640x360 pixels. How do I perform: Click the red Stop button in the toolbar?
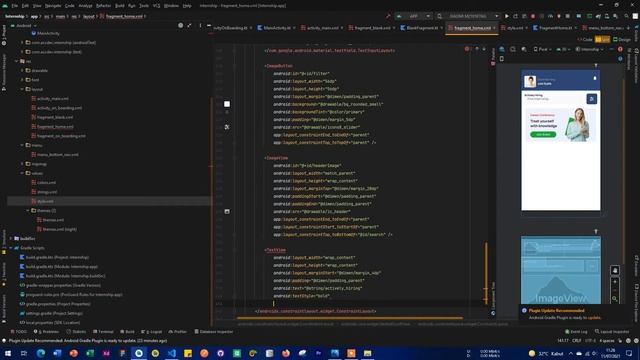tap(533, 16)
